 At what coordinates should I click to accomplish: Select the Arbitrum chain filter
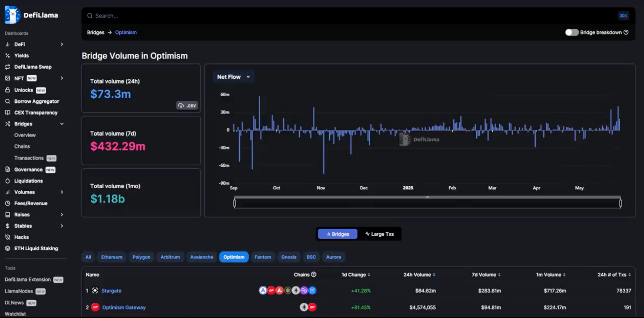170,257
